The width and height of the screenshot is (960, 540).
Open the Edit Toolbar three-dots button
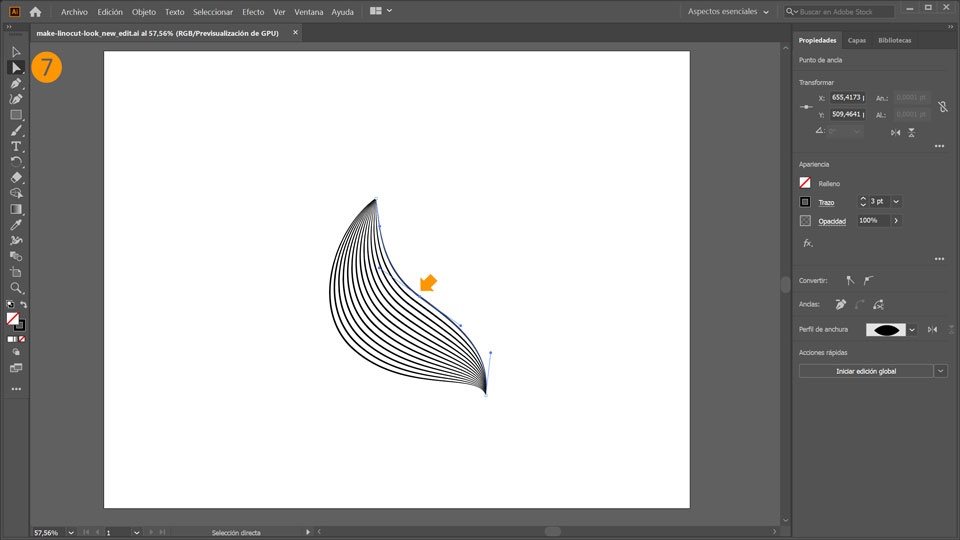click(x=16, y=389)
